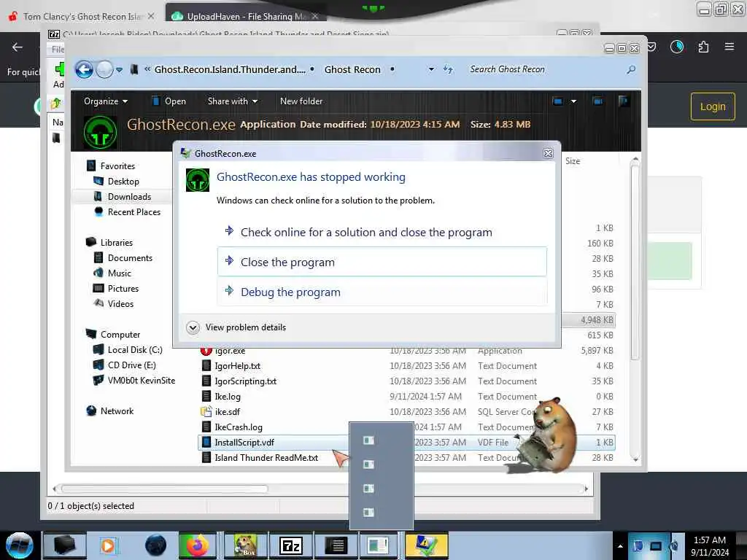
Task: Expand View problem details chevron
Action: click(x=193, y=327)
